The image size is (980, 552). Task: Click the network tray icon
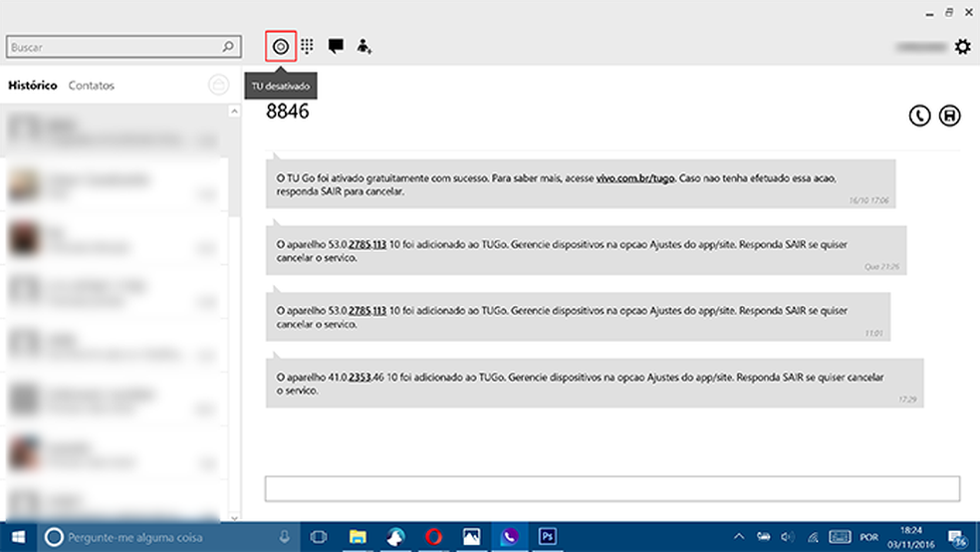pos(813,536)
